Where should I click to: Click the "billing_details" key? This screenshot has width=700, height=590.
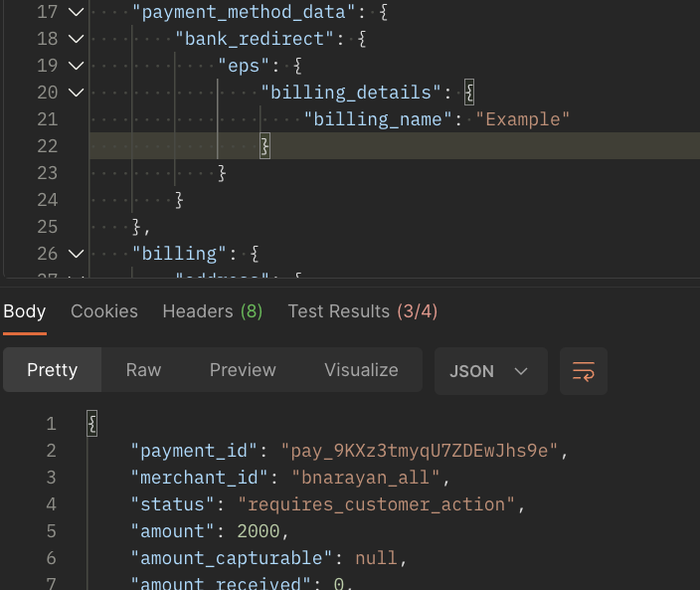point(351,93)
